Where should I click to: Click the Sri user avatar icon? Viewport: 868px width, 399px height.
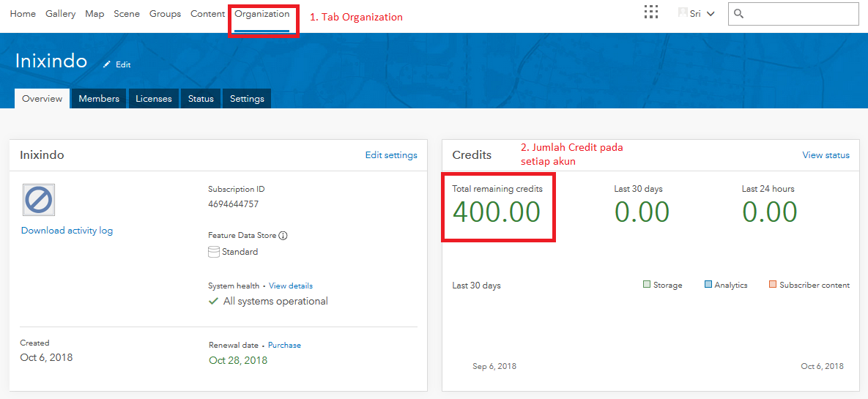tap(683, 12)
